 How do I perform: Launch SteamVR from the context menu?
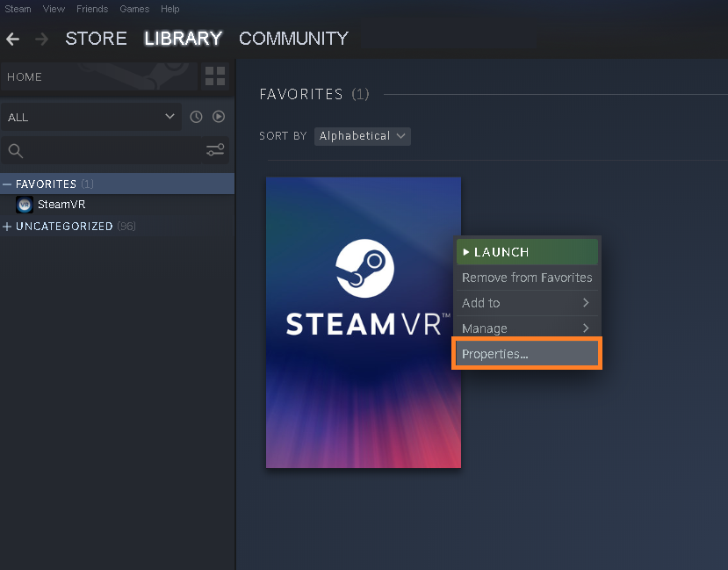(526, 251)
